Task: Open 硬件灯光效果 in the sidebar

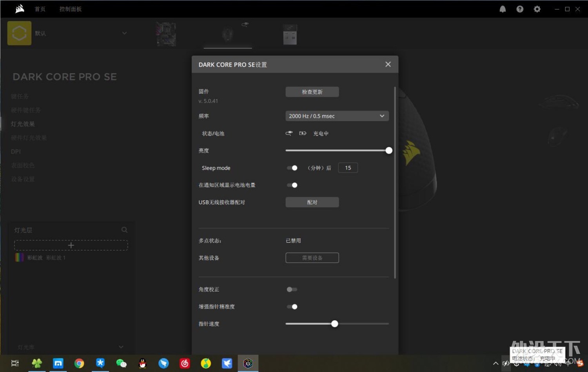Action: (x=29, y=138)
